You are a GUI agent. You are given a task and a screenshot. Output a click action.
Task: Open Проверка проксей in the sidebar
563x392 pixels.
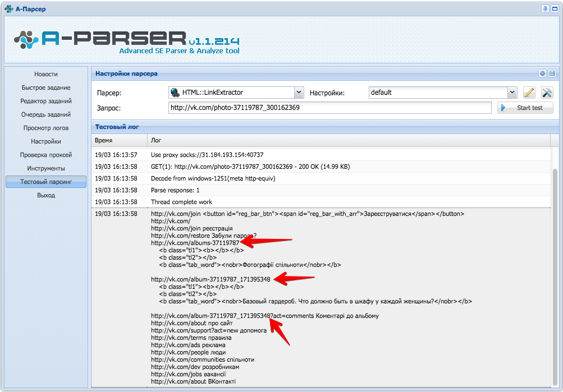click(x=46, y=155)
